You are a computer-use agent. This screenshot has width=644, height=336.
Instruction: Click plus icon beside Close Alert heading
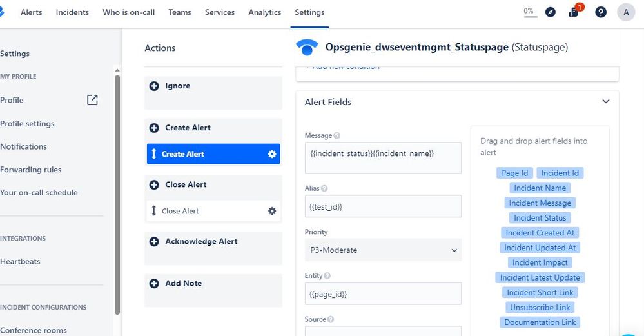[x=154, y=185]
